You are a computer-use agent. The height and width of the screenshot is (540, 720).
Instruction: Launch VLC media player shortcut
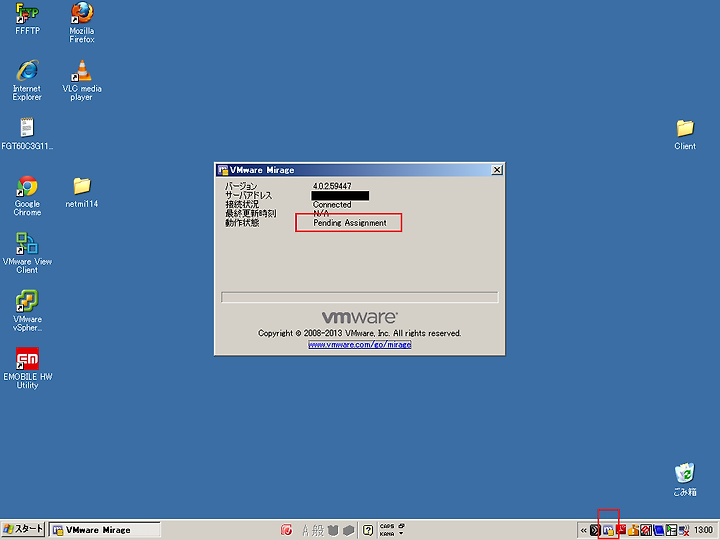click(x=82, y=80)
